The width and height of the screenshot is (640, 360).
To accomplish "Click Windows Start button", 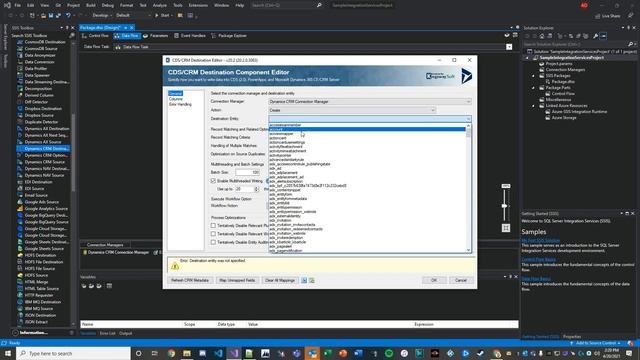I will tap(7, 353).
